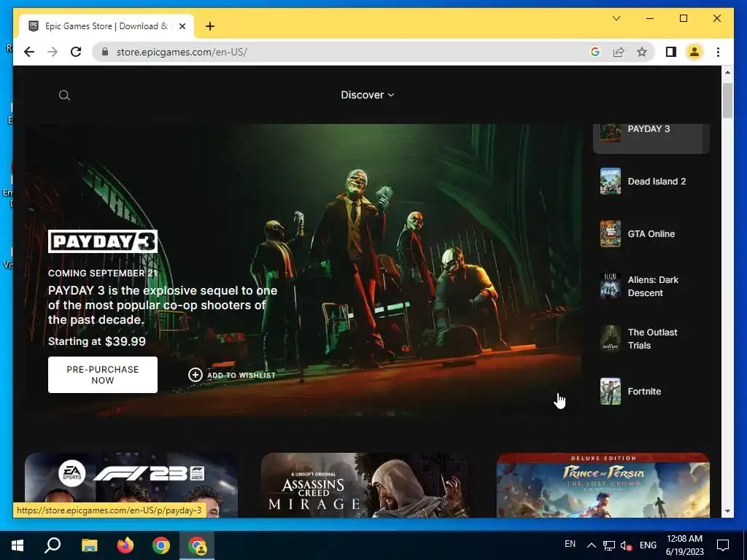Open the tab search chevron in title bar
Image resolution: width=747 pixels, height=560 pixels.
tap(616, 18)
